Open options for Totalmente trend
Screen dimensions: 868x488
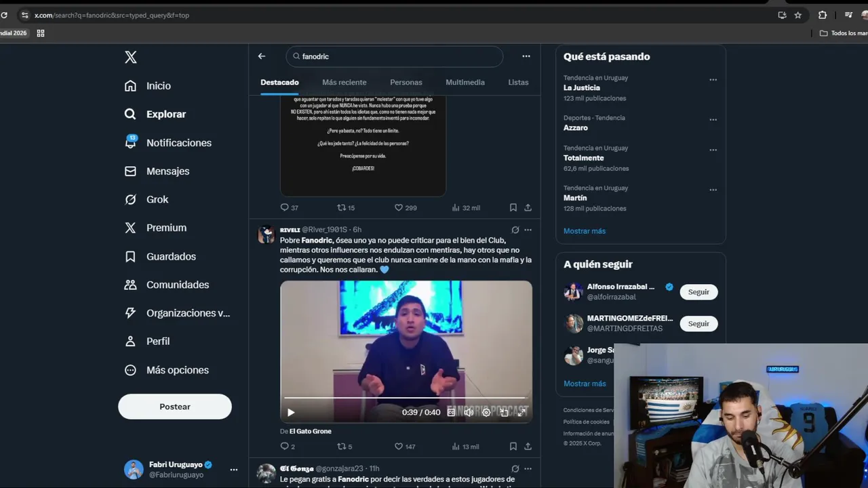pyautogui.click(x=713, y=150)
